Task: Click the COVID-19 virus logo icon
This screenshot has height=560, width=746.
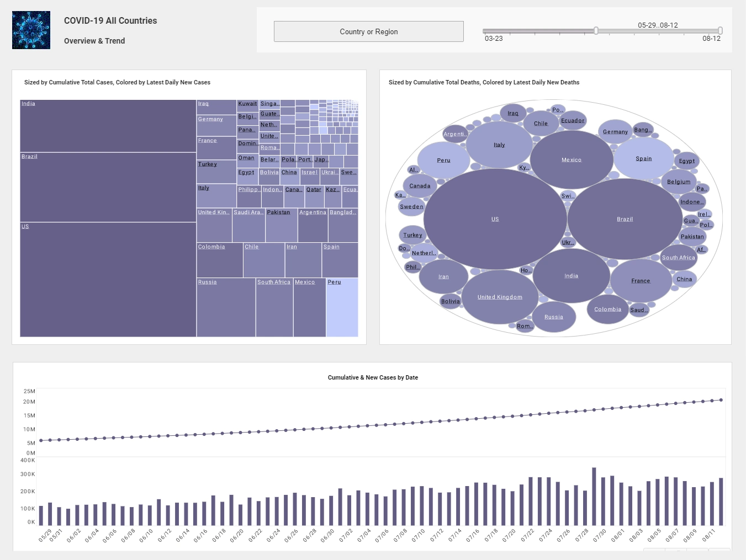Action: [31, 30]
